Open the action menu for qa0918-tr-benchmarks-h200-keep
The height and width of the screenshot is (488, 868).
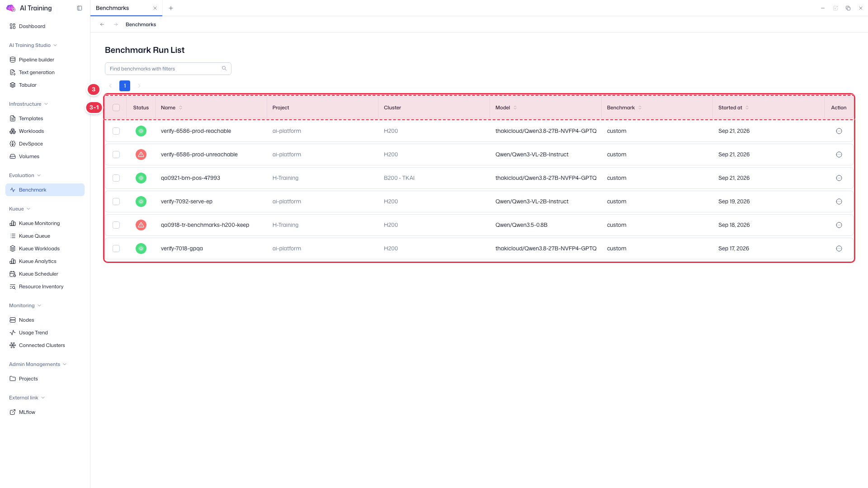coord(839,225)
